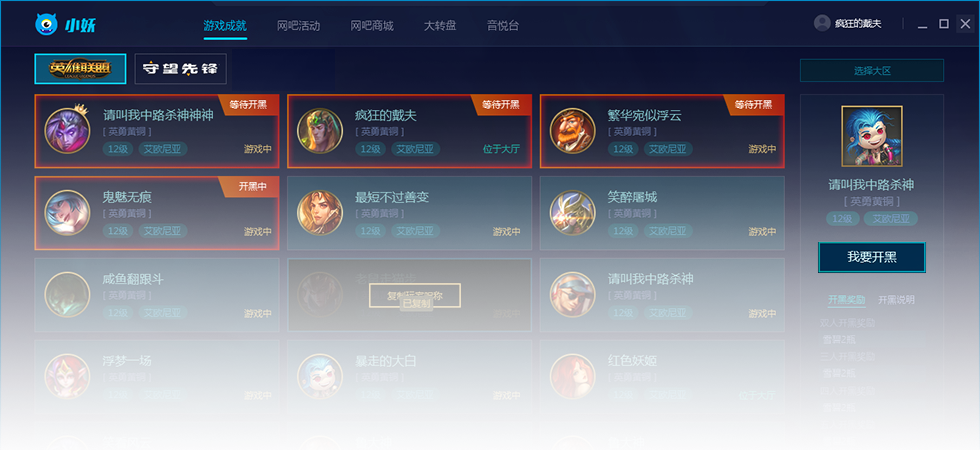Switch to the 开黑说明 tab
The width and height of the screenshot is (980, 450).
tap(896, 299)
